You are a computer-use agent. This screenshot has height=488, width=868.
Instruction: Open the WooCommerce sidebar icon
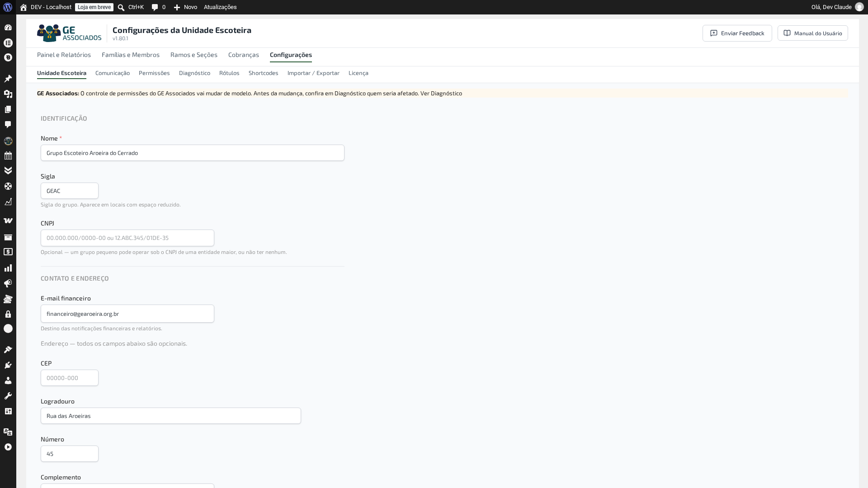click(8, 221)
